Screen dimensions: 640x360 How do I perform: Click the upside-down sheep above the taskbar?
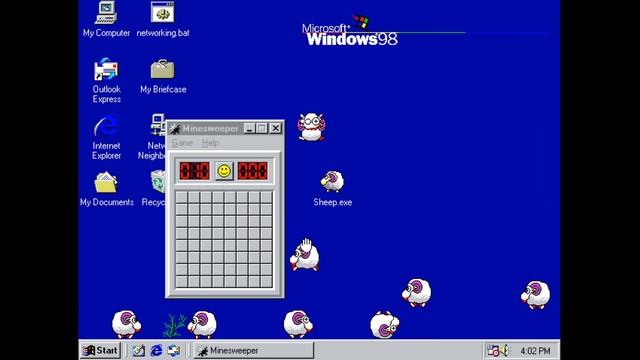click(384, 324)
